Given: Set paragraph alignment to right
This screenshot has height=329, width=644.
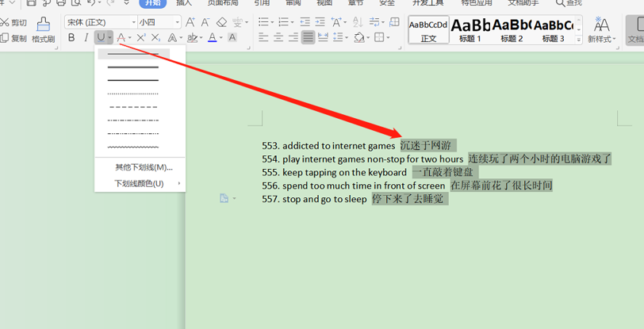Looking at the screenshot, I should [293, 38].
